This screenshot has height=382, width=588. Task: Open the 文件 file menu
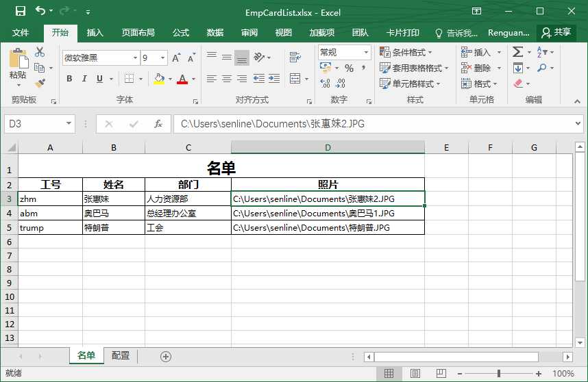click(21, 33)
